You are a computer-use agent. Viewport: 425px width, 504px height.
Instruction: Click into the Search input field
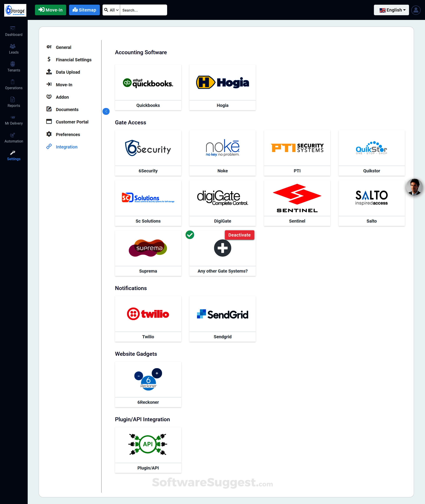tap(143, 10)
